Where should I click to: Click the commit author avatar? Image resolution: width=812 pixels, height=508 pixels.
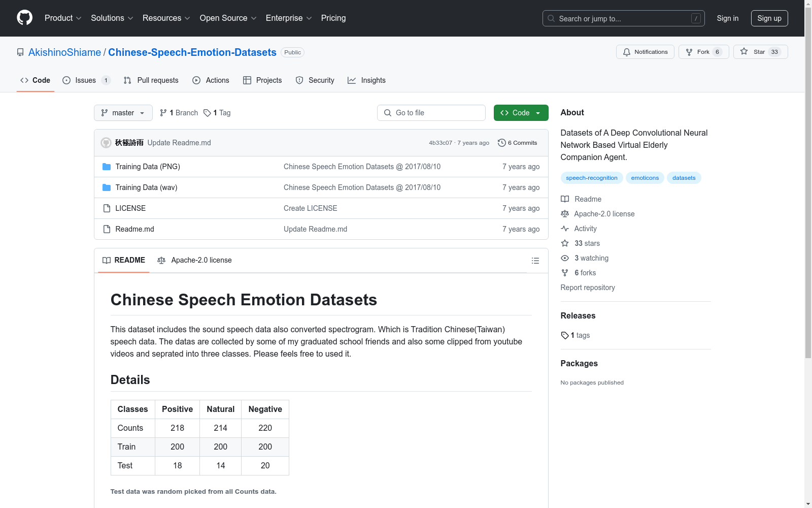[x=106, y=143]
